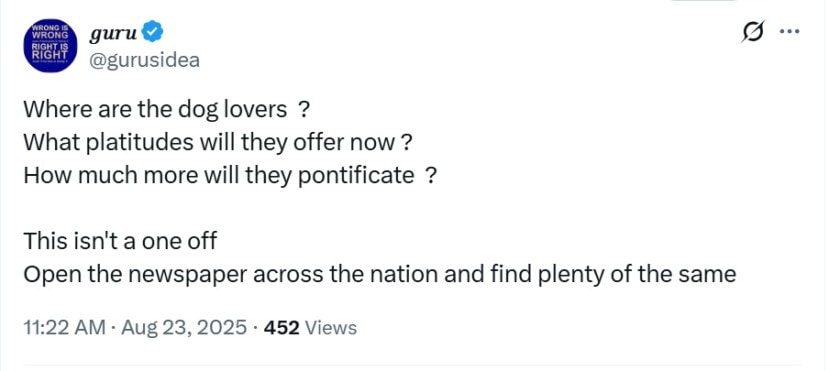Click 'WRONG IS WRONG' text inside the avatar
The width and height of the screenshot is (829, 371).
[48, 31]
